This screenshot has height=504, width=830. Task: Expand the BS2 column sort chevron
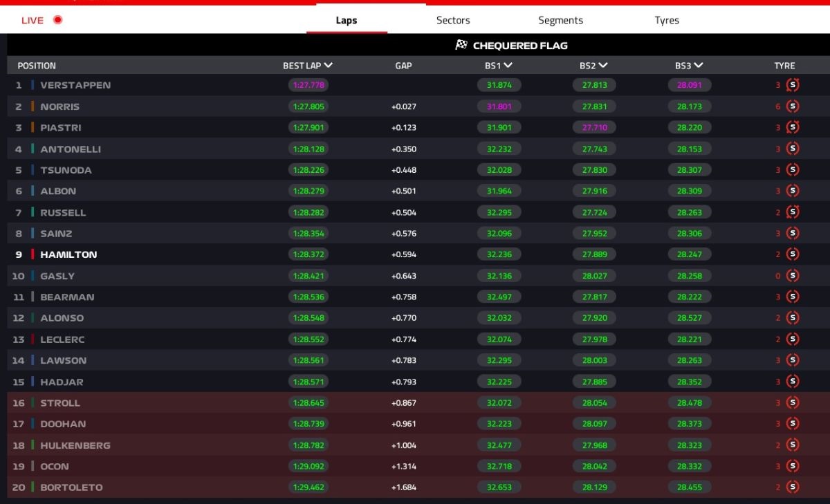pyautogui.click(x=603, y=66)
